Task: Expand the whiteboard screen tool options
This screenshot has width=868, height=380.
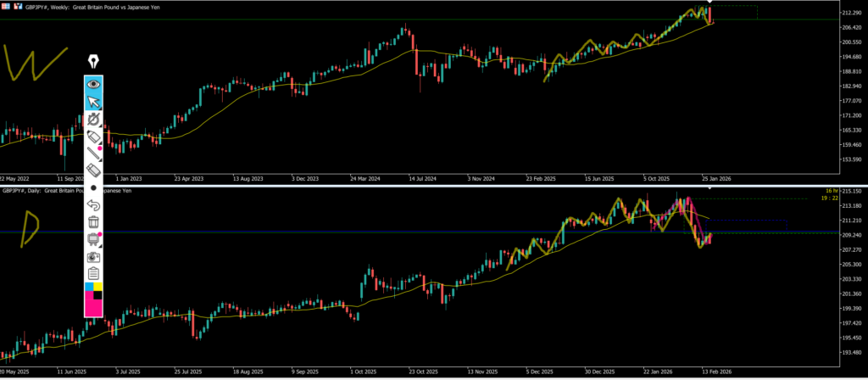Action: click(x=94, y=239)
